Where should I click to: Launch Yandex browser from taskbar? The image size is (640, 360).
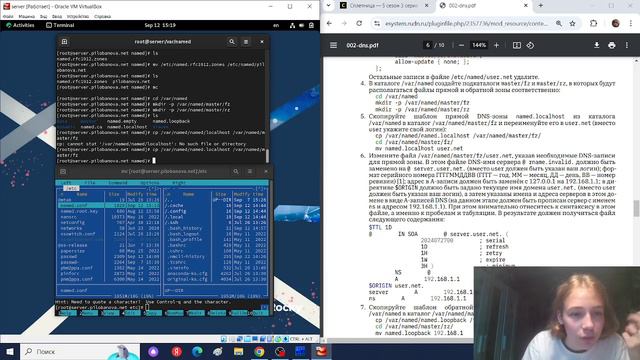click(177, 351)
